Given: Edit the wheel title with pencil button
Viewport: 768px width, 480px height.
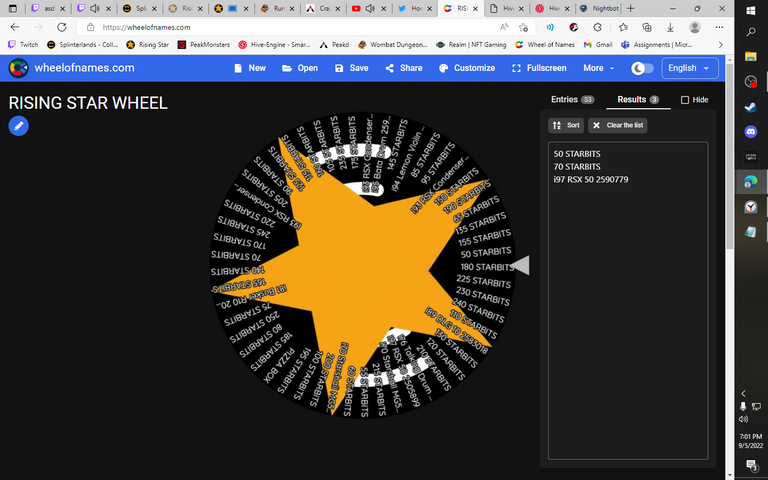Looking at the screenshot, I should pyautogui.click(x=19, y=126).
